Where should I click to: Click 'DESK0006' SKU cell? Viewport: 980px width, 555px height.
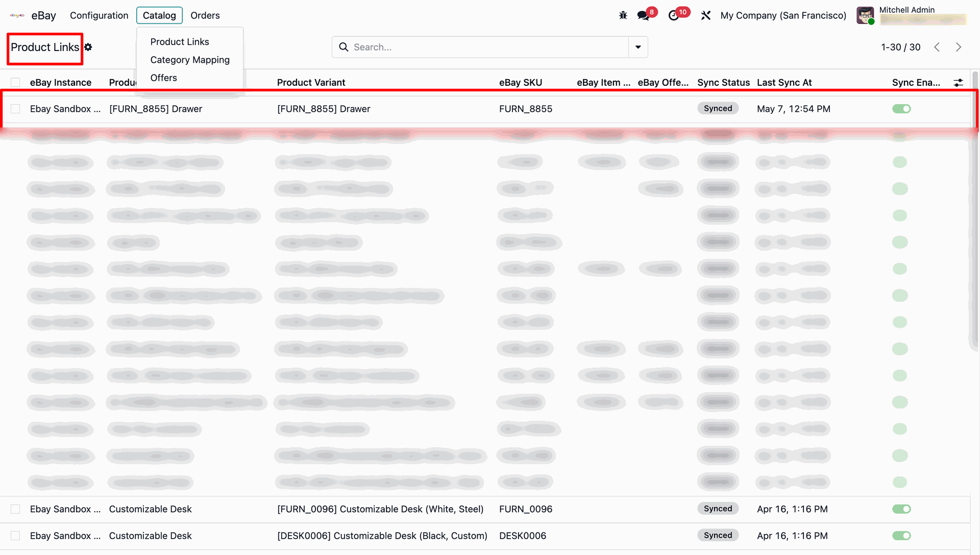523,536
